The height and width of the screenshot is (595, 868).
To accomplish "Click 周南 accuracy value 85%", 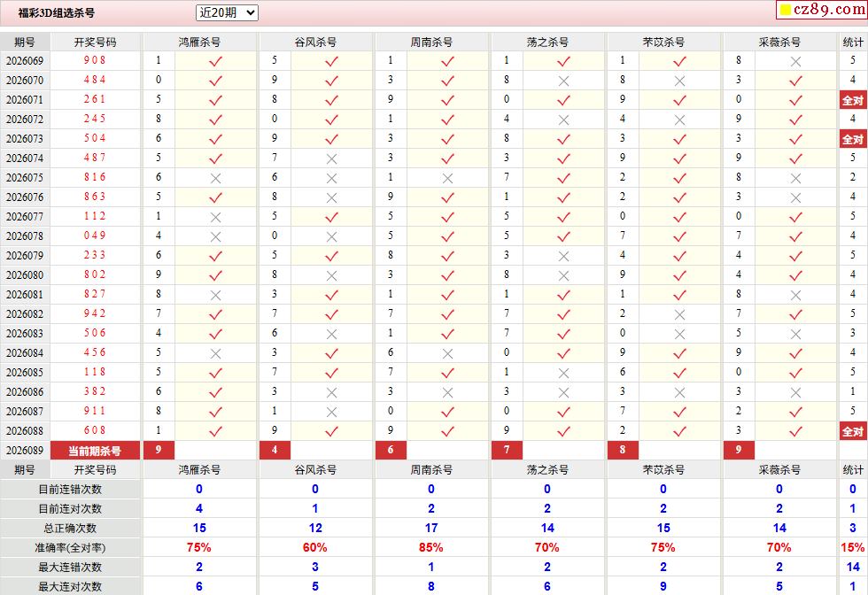I will (x=430, y=548).
